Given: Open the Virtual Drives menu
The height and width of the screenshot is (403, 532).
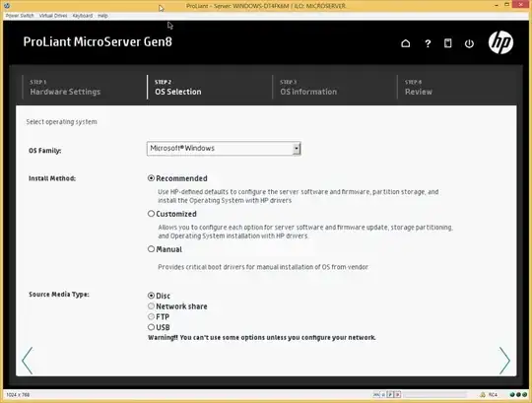Looking at the screenshot, I should 53,16.
